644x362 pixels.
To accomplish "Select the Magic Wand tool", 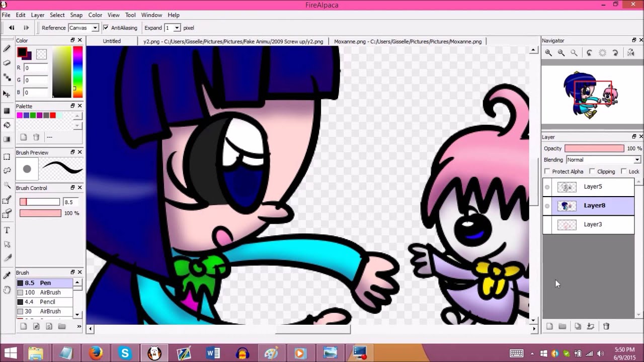I will tap(7, 186).
